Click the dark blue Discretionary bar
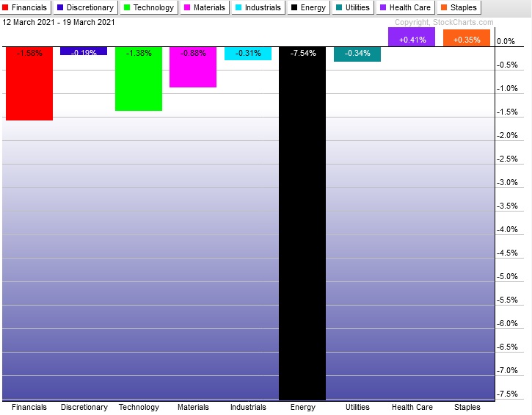This screenshot has height=415, width=532. coord(84,51)
